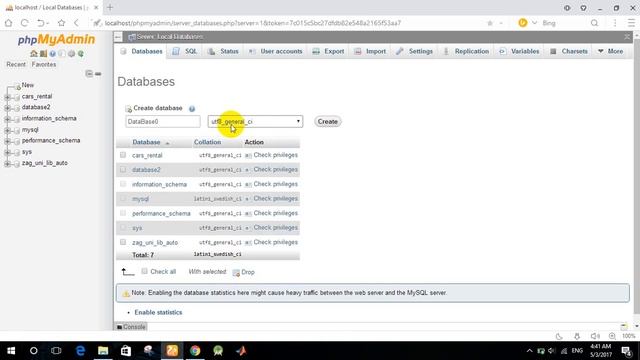This screenshot has width=640, height=360.
Task: Open the User accounts tab
Action: coord(276,51)
